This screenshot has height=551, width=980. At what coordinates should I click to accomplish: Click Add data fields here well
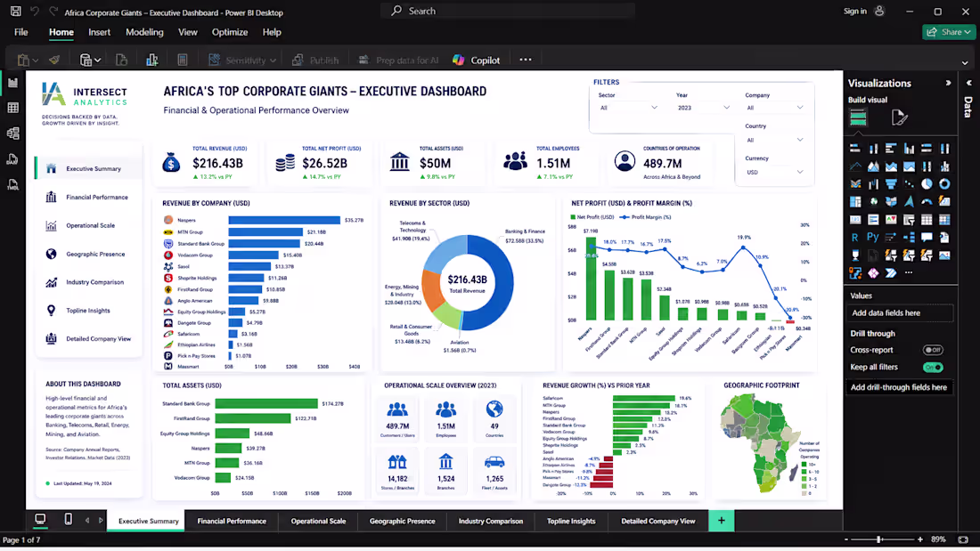[900, 313]
